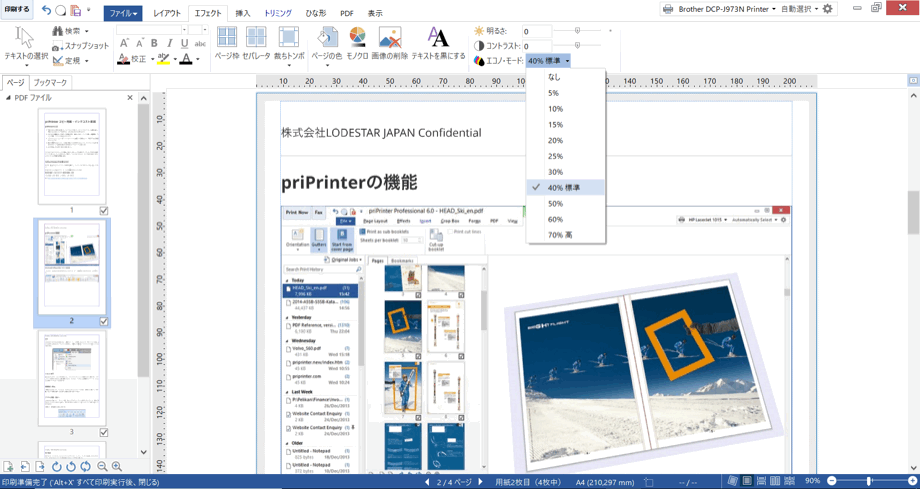The height and width of the screenshot is (489, 920).
Task: Select なし in the eco mode list
Action: point(566,77)
